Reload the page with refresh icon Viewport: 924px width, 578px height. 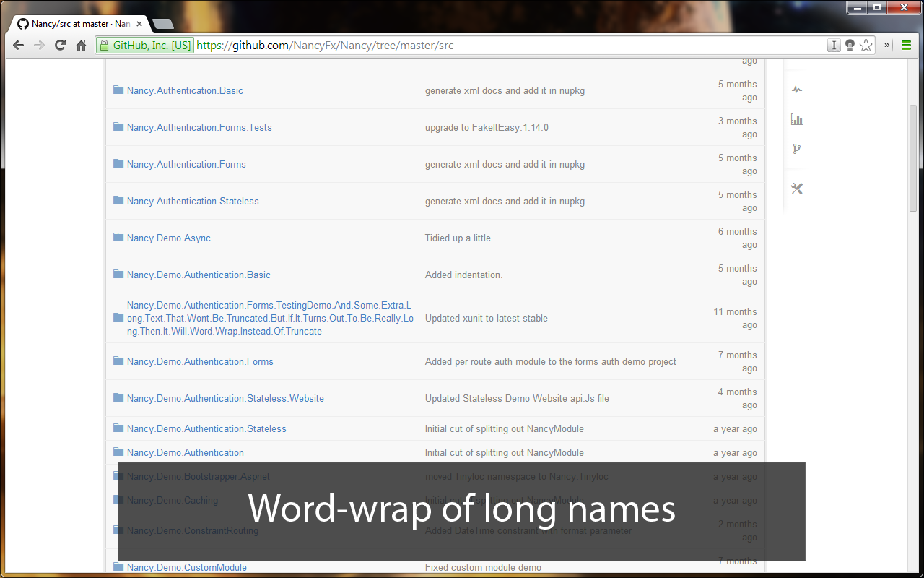(x=61, y=45)
